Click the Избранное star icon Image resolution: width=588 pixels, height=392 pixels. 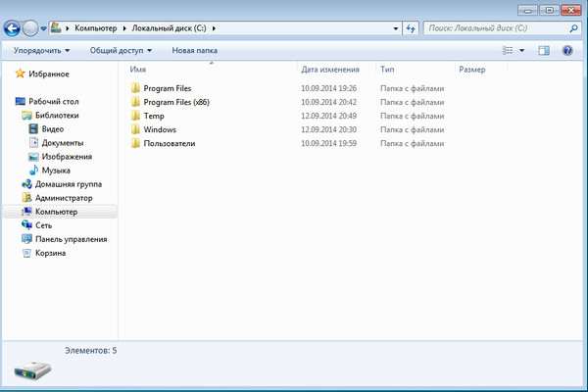pos(20,73)
